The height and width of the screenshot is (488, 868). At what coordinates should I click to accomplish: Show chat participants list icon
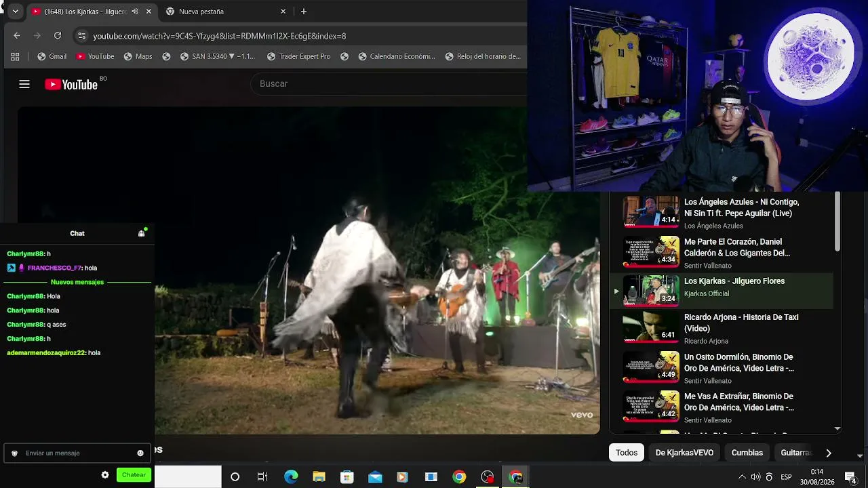click(x=142, y=233)
